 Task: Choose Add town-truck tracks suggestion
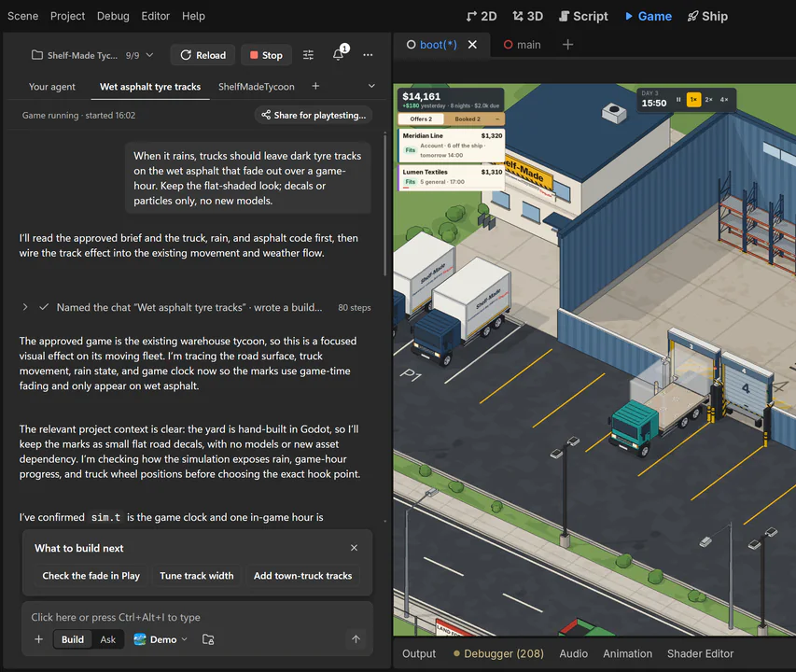point(302,576)
